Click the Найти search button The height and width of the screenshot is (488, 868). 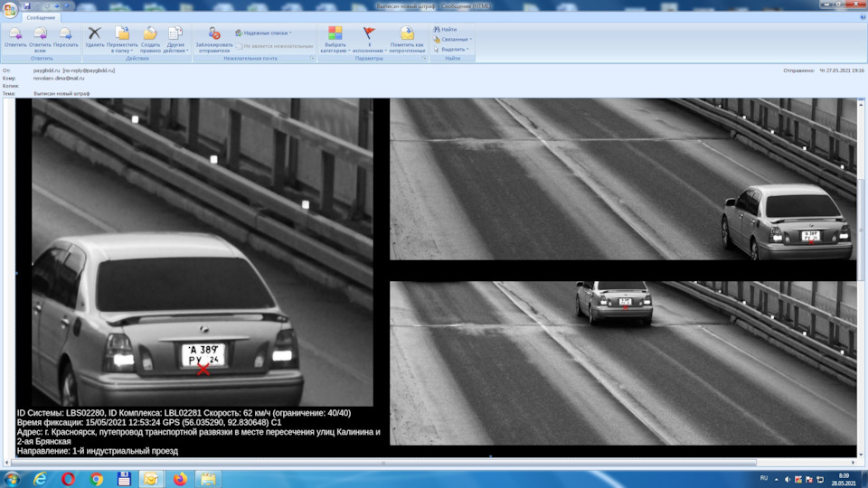445,29
